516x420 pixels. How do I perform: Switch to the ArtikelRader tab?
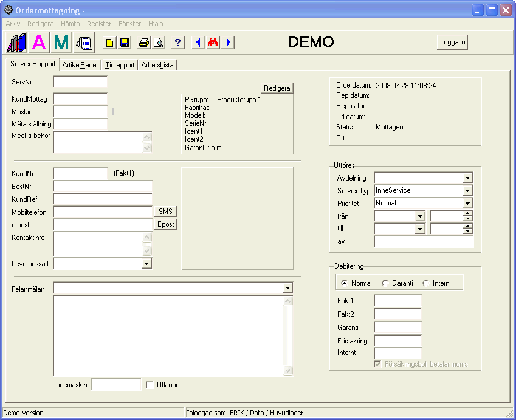tap(80, 65)
